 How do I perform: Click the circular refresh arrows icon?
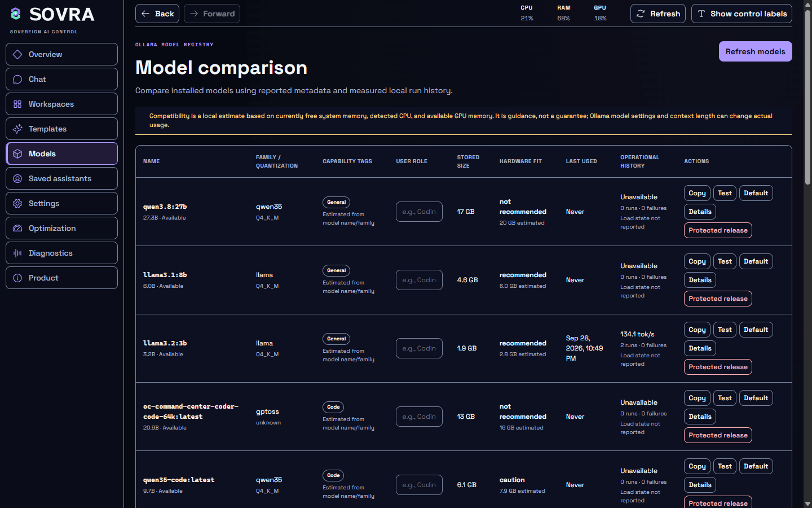click(x=641, y=14)
